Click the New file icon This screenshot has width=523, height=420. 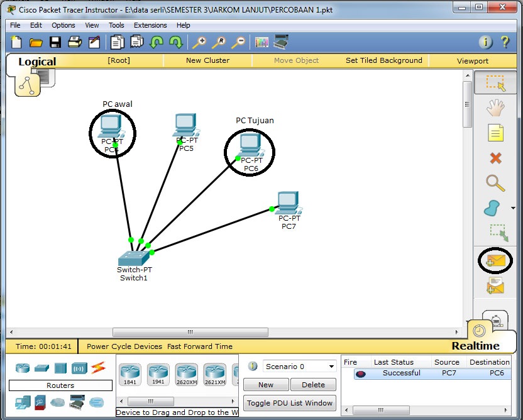click(16, 42)
